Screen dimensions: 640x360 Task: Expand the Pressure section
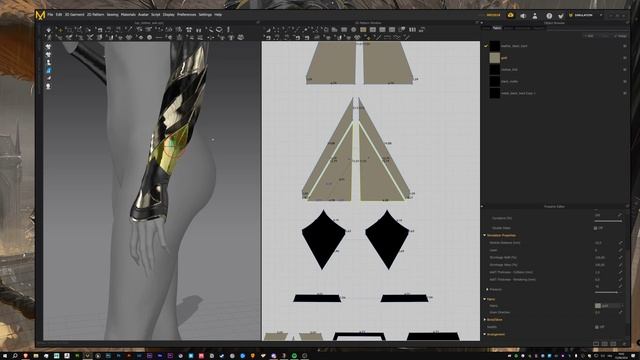[x=487, y=289]
